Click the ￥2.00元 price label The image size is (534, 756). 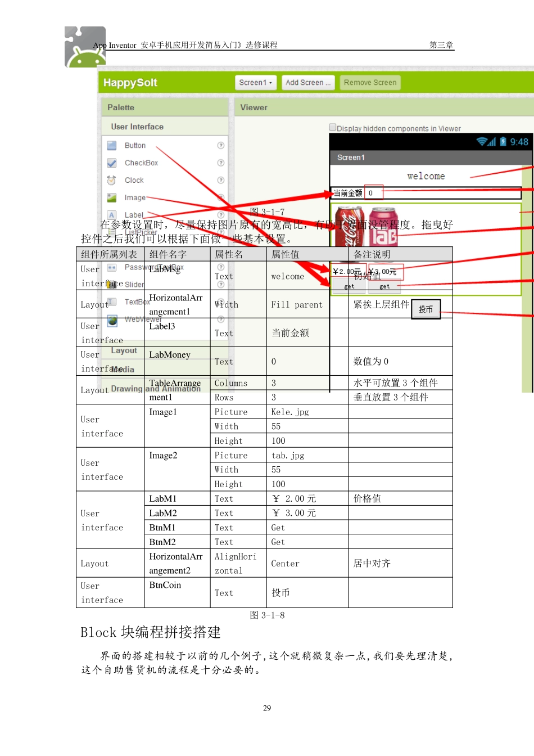[x=347, y=272]
